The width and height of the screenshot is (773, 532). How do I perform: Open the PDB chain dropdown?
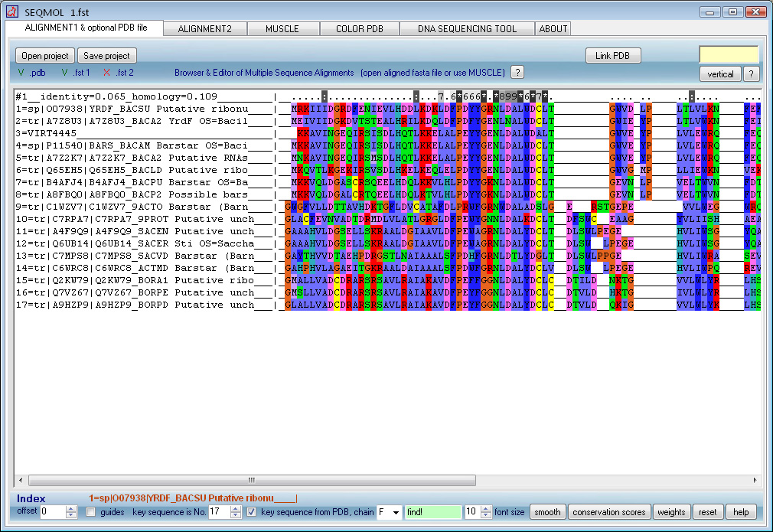tap(395, 512)
